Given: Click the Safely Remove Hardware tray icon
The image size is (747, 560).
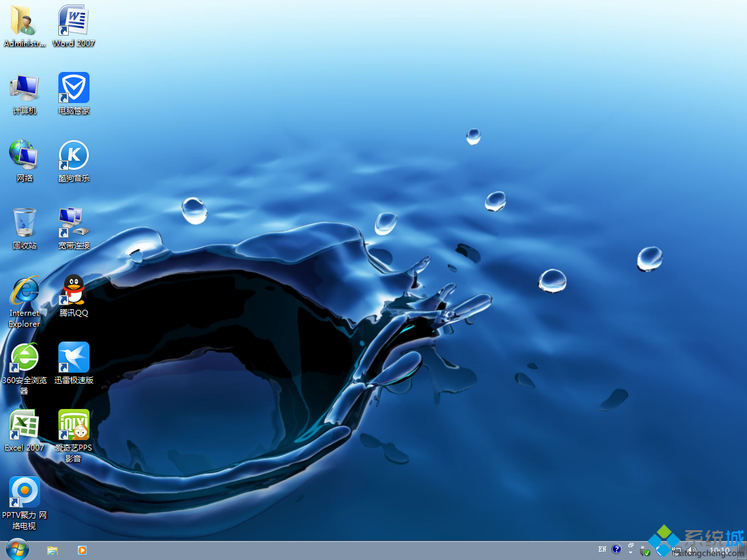Looking at the screenshot, I should click(644, 551).
